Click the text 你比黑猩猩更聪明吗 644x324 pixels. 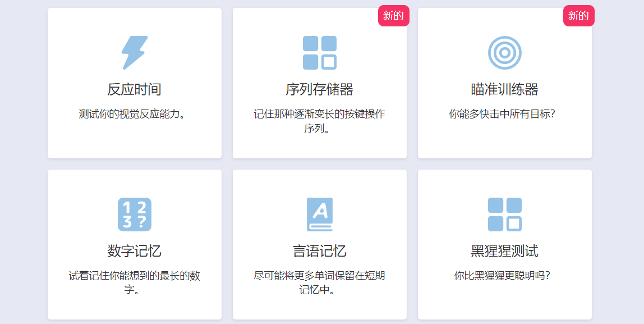504,272
